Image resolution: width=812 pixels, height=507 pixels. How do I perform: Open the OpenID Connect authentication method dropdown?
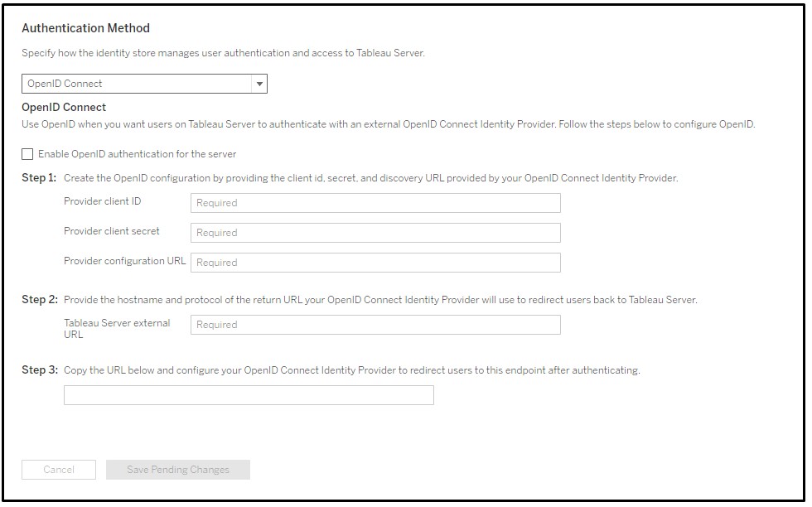click(x=137, y=84)
